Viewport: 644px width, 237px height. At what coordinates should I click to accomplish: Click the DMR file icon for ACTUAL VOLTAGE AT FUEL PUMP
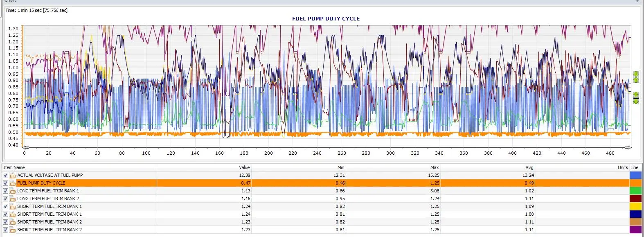pyautogui.click(x=13, y=175)
